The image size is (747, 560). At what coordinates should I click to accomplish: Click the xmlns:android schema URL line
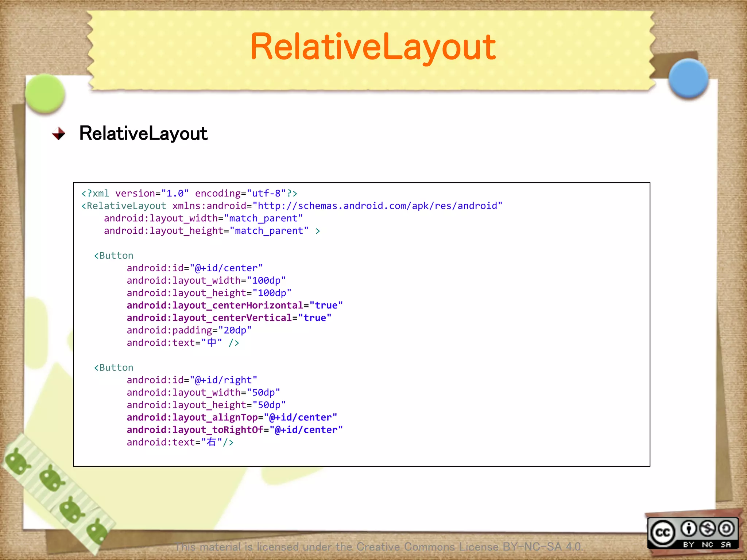click(x=292, y=206)
